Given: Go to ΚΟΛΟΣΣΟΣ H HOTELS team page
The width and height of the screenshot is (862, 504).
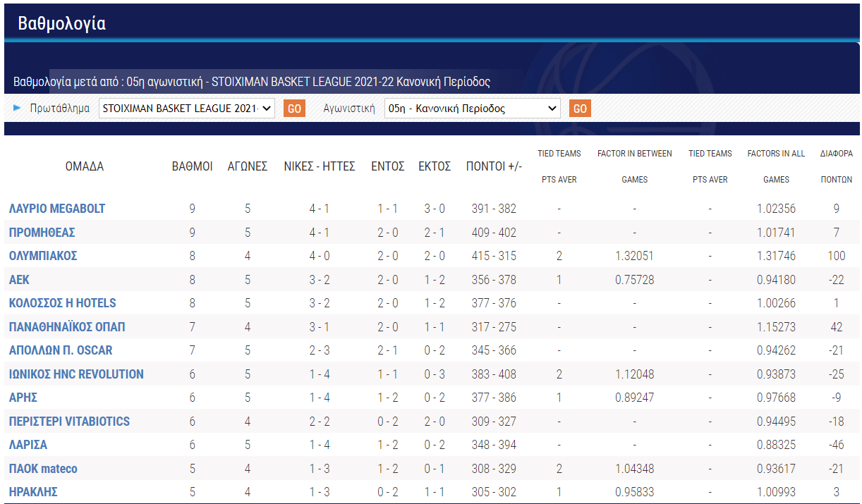Looking at the screenshot, I should pos(63,303).
